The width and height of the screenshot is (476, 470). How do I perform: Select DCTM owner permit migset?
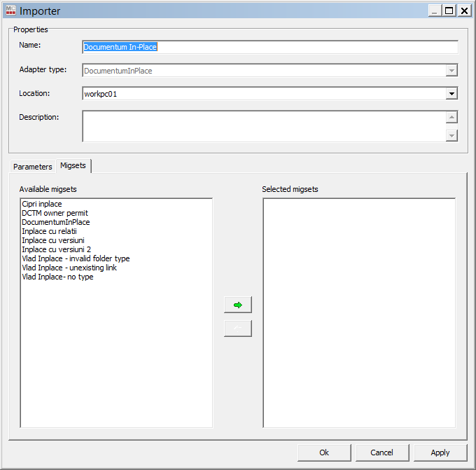[55, 213]
